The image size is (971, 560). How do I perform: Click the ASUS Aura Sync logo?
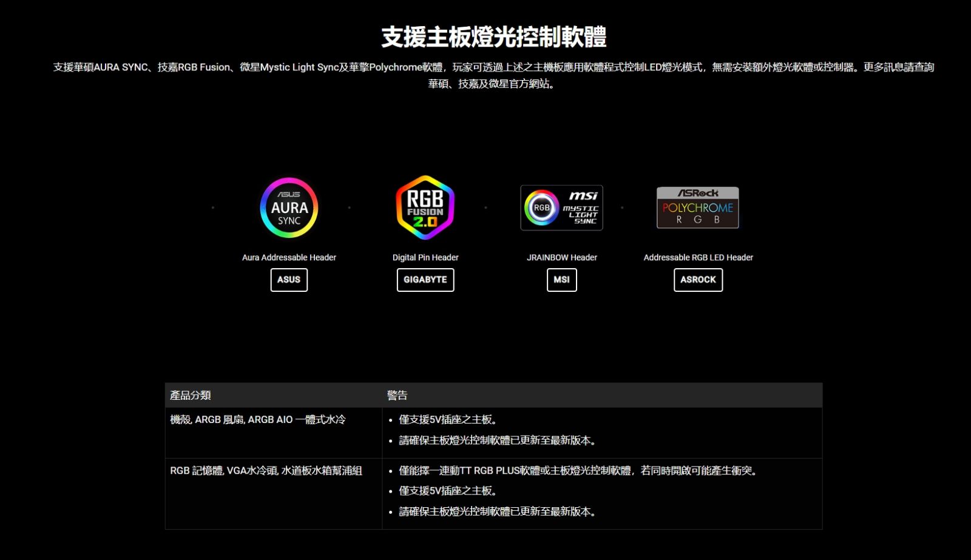click(x=289, y=207)
